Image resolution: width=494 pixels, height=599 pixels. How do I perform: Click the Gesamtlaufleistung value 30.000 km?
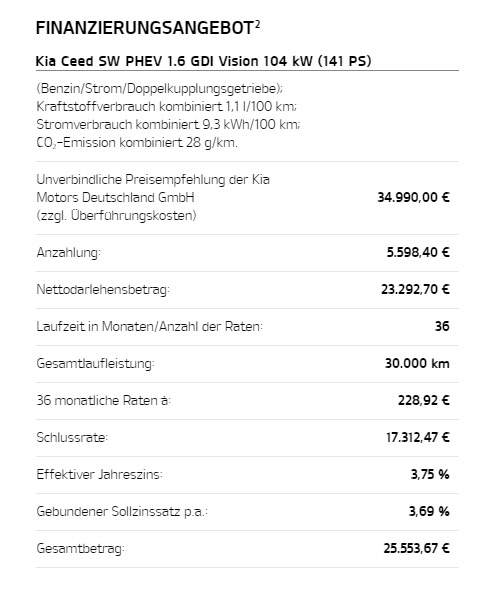pyautogui.click(x=417, y=363)
